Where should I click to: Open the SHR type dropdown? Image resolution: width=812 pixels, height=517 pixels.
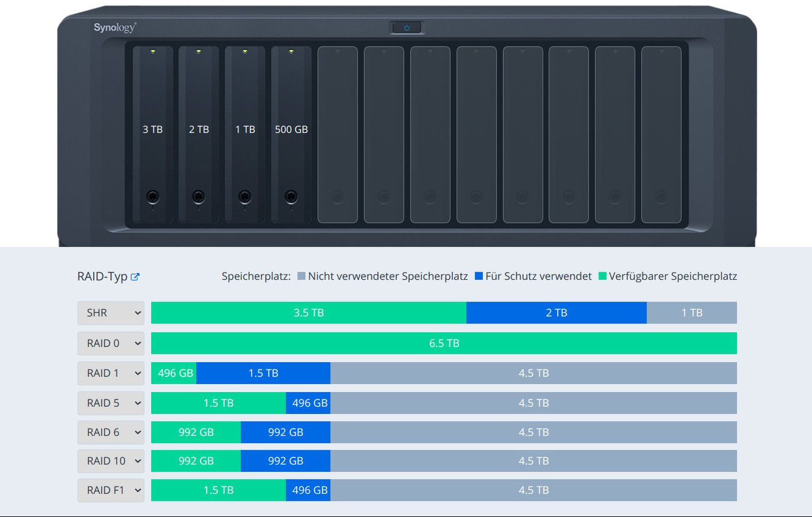coord(111,312)
